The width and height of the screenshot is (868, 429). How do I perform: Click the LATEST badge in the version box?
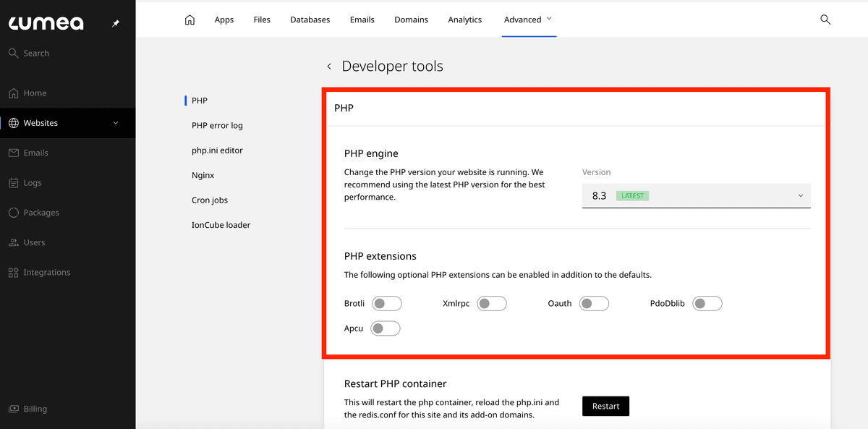(633, 195)
